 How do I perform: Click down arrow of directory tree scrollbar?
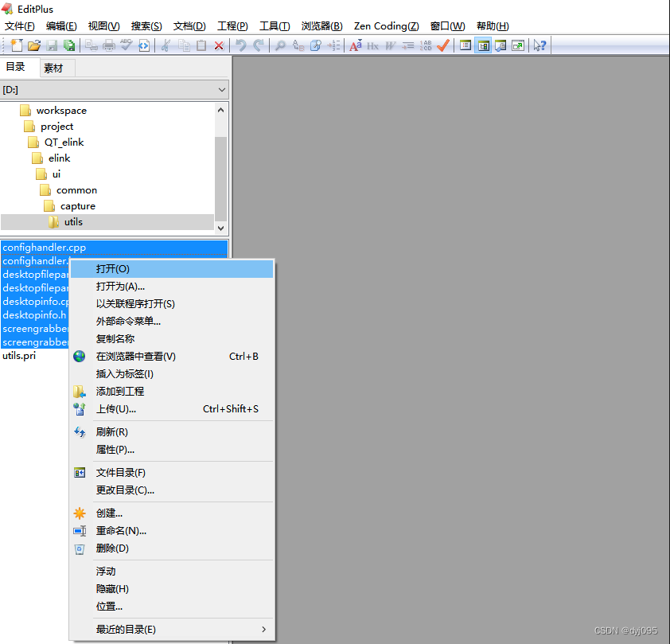pos(221,228)
